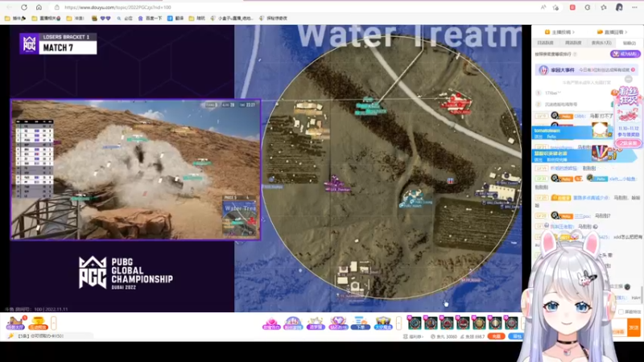
Task: Switch to the 钻粉(2) tab
Action: 630,43
